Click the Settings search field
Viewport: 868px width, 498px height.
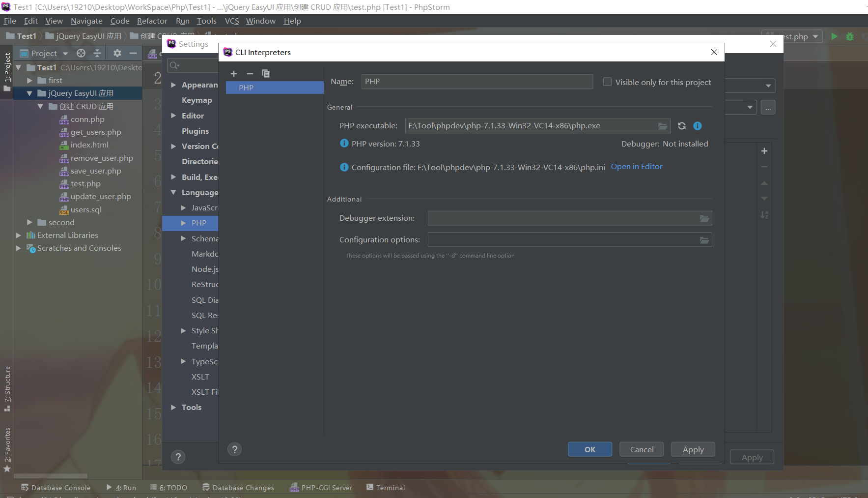193,65
